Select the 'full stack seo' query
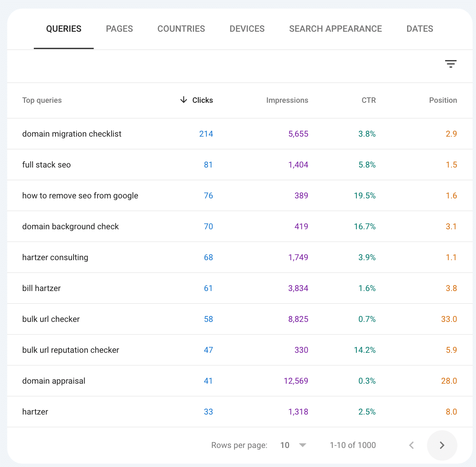Image resolution: width=476 pixels, height=467 pixels. (x=47, y=165)
